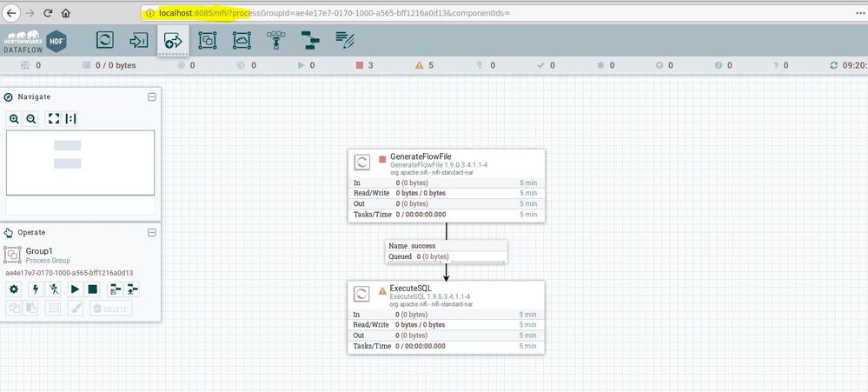The image size is (868, 392).
Task: Enable components with the lightning bolt button
Action: point(36,289)
